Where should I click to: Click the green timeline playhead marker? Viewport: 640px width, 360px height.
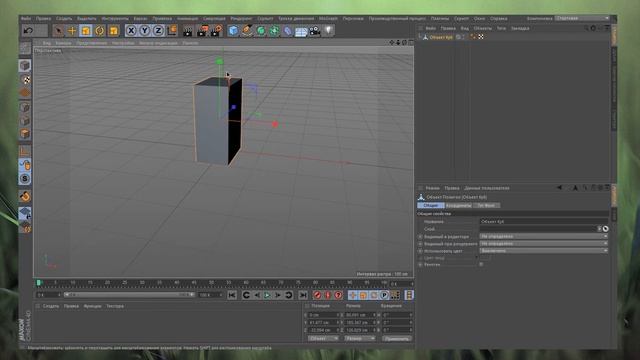(39, 282)
